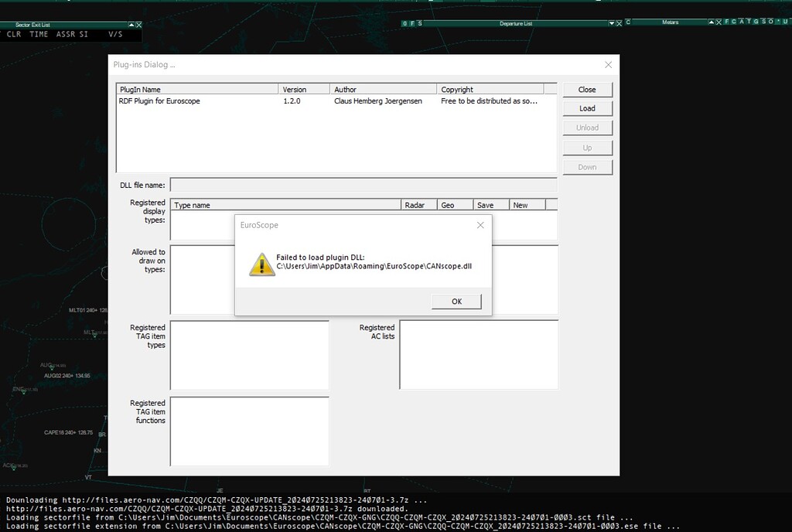Toggle the O option on the Metars bar
The width and height of the screenshot is (792, 532).
point(770,22)
